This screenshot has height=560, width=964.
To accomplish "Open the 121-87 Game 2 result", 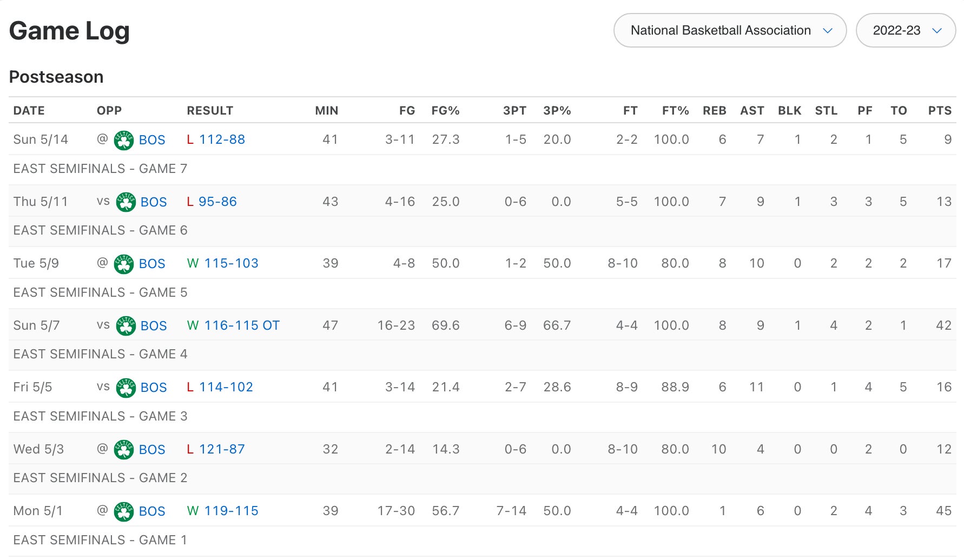I will (x=222, y=449).
